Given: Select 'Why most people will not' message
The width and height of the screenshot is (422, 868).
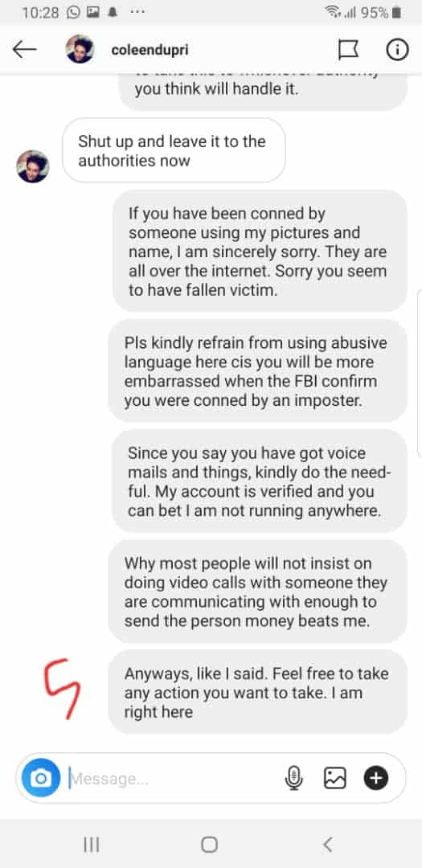Looking at the screenshot, I should (257, 592).
